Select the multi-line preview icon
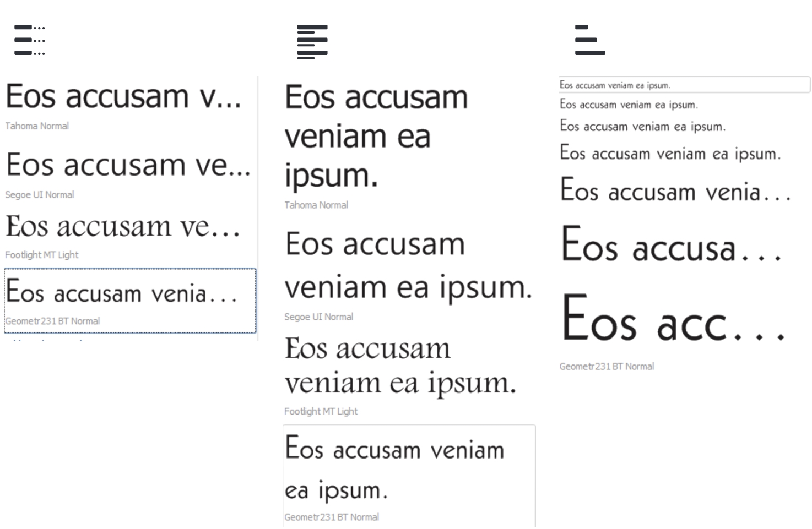The height and width of the screenshot is (529, 812). (312, 41)
